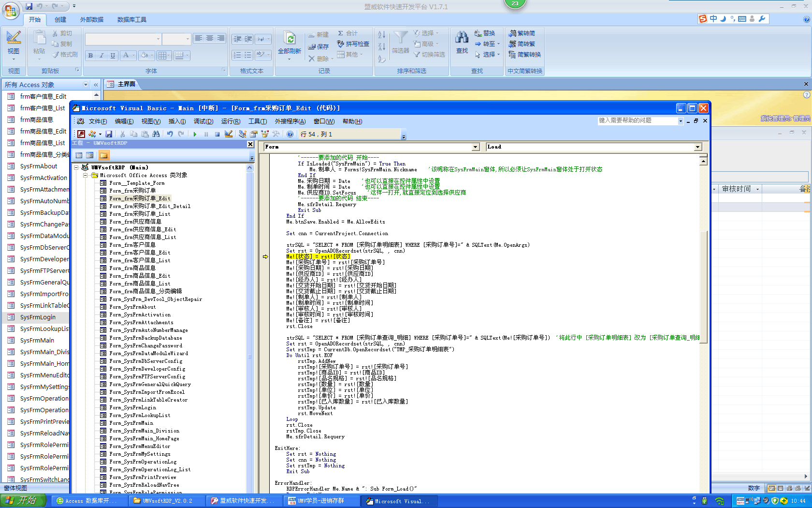The width and height of the screenshot is (812, 508).
Task: Close the project explorer panel
Action: (250, 144)
